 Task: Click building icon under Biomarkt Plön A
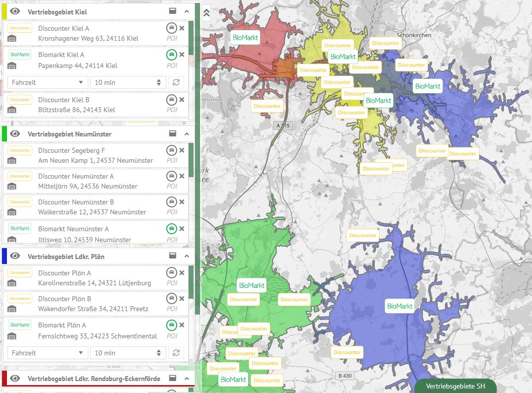[11, 336]
